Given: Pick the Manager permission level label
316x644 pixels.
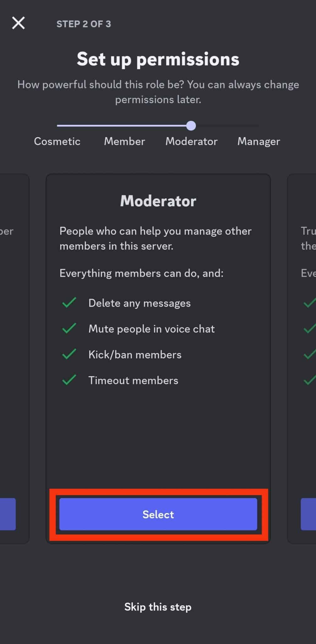Looking at the screenshot, I should [x=259, y=142].
